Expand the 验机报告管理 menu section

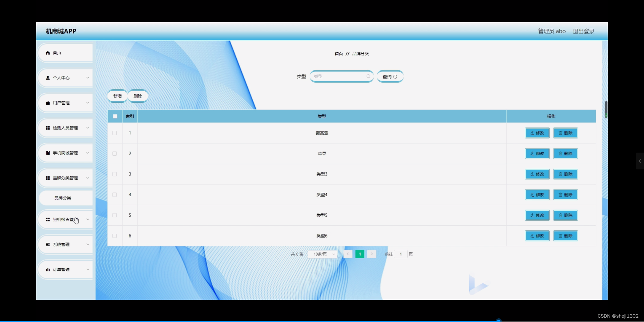coord(65,219)
